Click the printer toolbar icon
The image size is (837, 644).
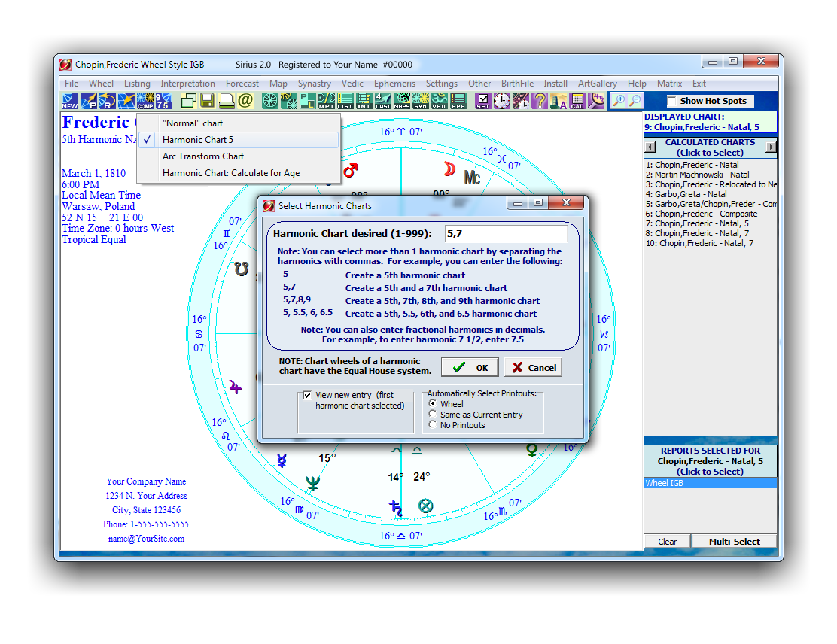click(227, 101)
